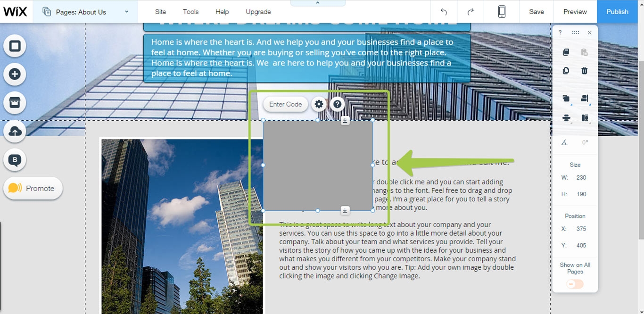The image size is (644, 314).
Task: Delete element using trash icon
Action: tap(584, 71)
